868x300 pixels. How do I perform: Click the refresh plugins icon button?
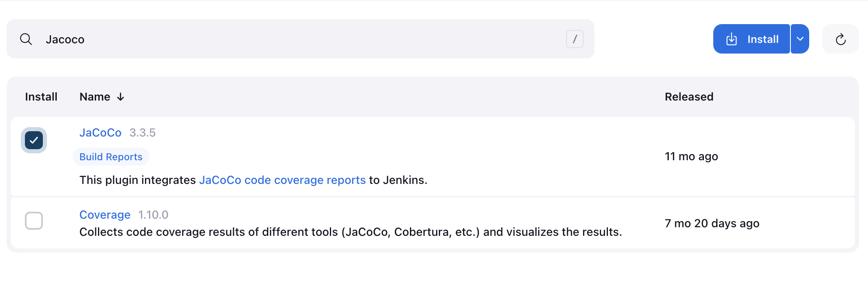841,39
